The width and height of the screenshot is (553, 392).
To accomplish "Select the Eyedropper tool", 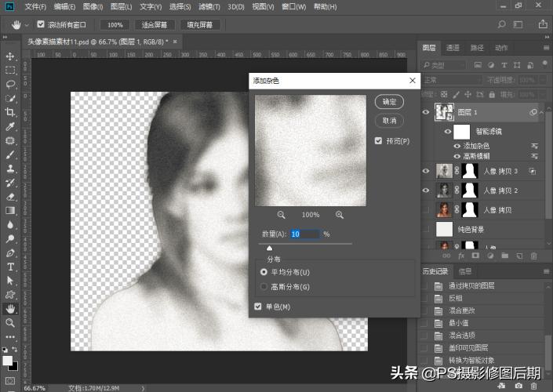I will click(x=10, y=126).
